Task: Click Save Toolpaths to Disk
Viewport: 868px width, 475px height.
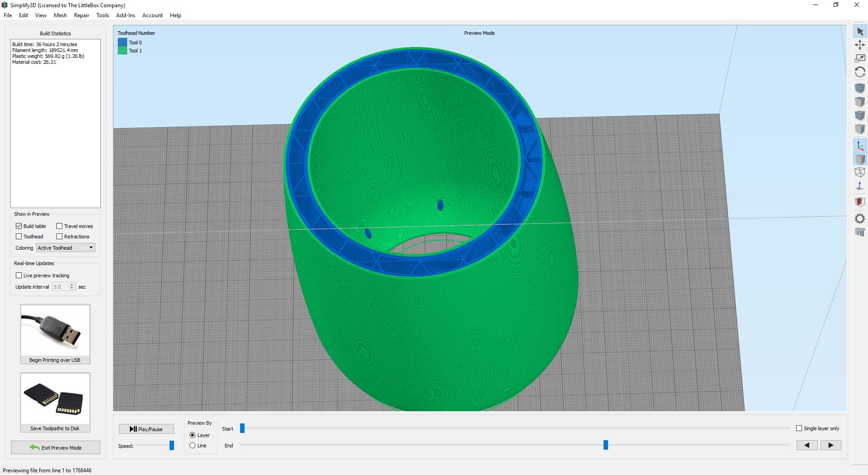Action: [x=55, y=402]
